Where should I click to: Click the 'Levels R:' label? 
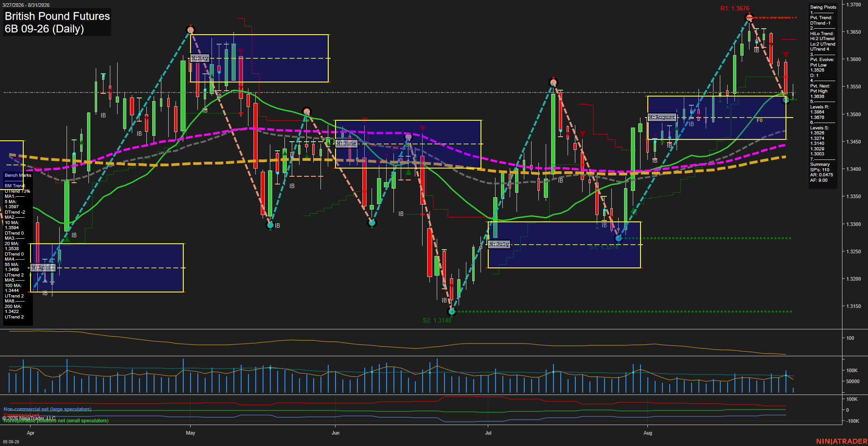[819, 107]
